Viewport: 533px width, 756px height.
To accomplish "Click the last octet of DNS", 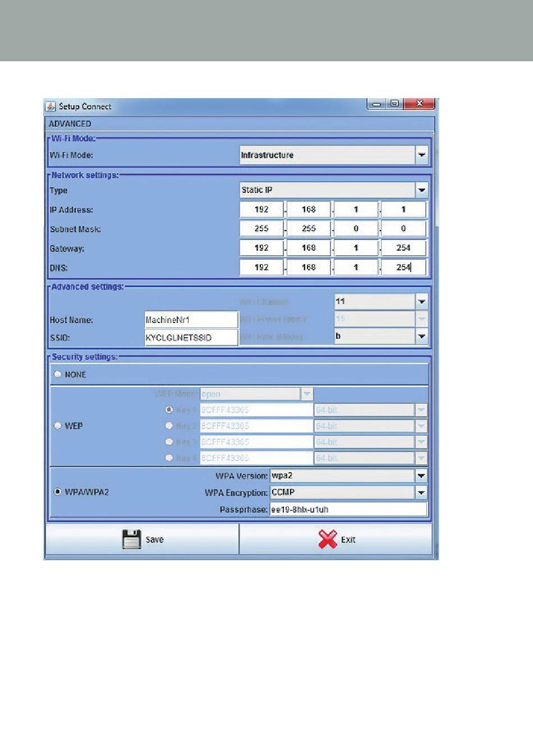I will [x=403, y=268].
